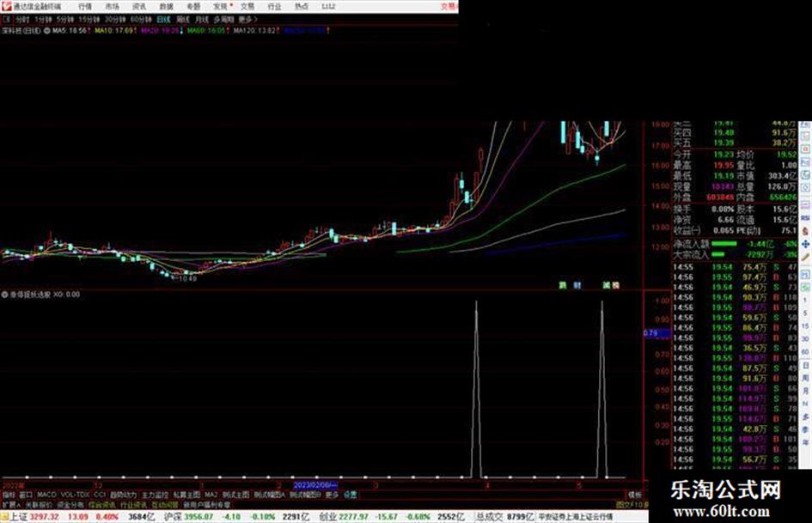Open the 交易 menu
Viewport: 812px width, 523px height.
point(247,7)
